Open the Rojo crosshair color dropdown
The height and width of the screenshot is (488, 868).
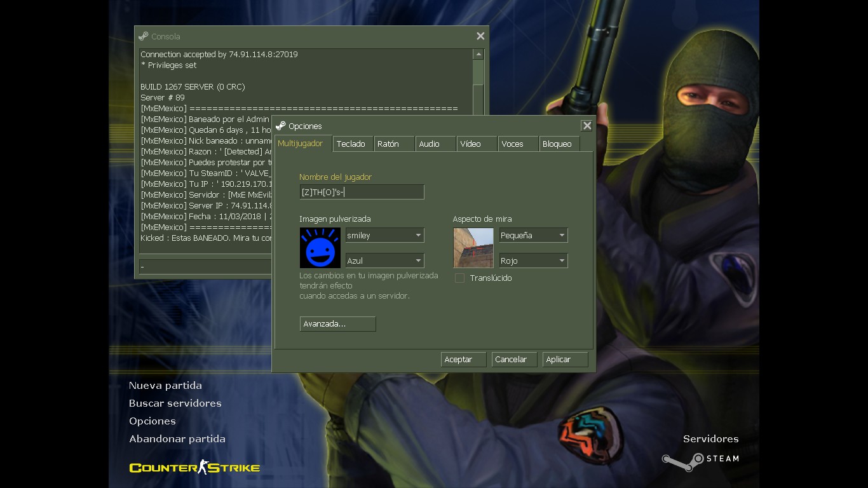pyautogui.click(x=533, y=261)
